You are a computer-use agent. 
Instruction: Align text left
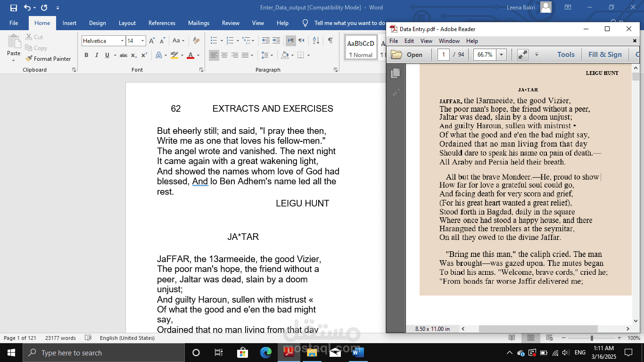point(214,55)
